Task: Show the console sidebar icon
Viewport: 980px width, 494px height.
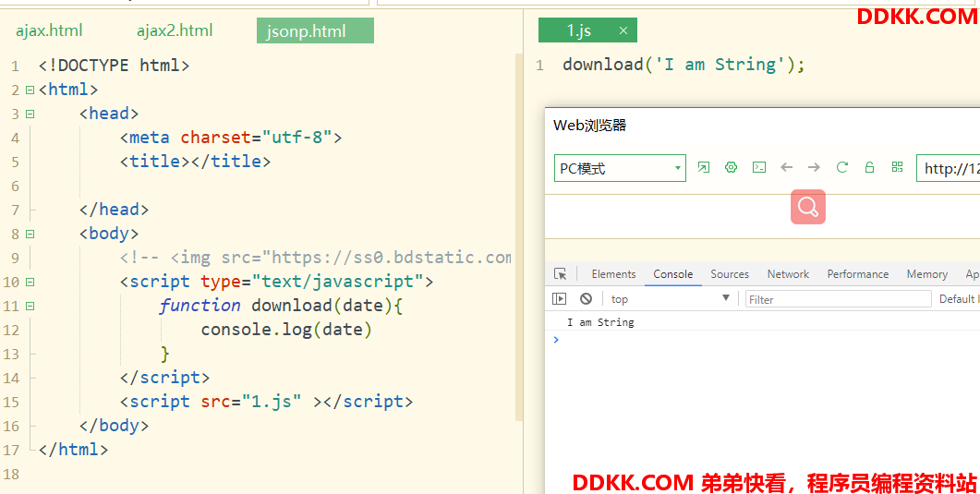Action: 560,299
